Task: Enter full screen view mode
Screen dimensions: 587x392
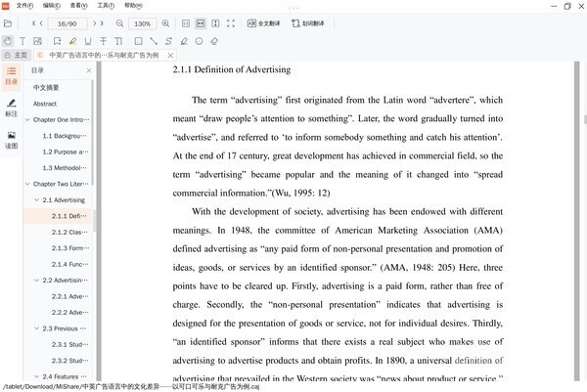Action: click(x=230, y=22)
